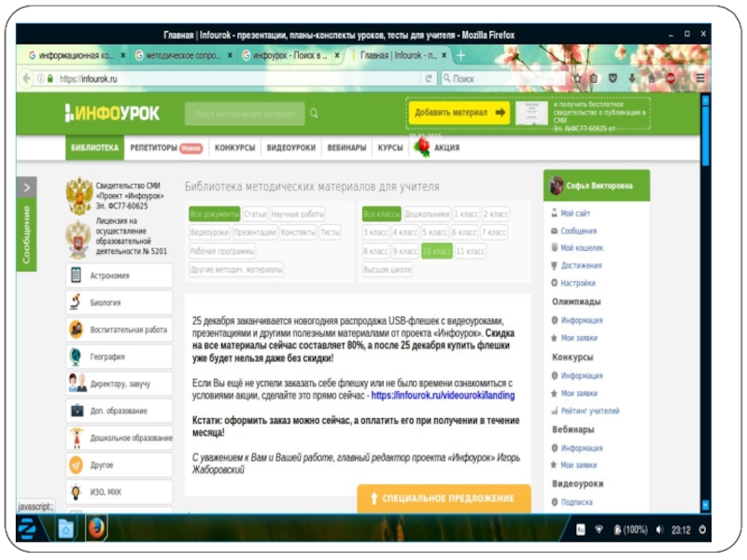Click the Infourok search materials field
This screenshot has width=747, height=560.
coord(245,114)
